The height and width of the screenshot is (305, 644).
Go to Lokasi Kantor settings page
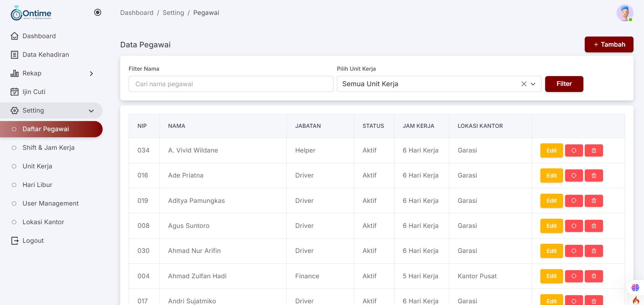pyautogui.click(x=43, y=222)
